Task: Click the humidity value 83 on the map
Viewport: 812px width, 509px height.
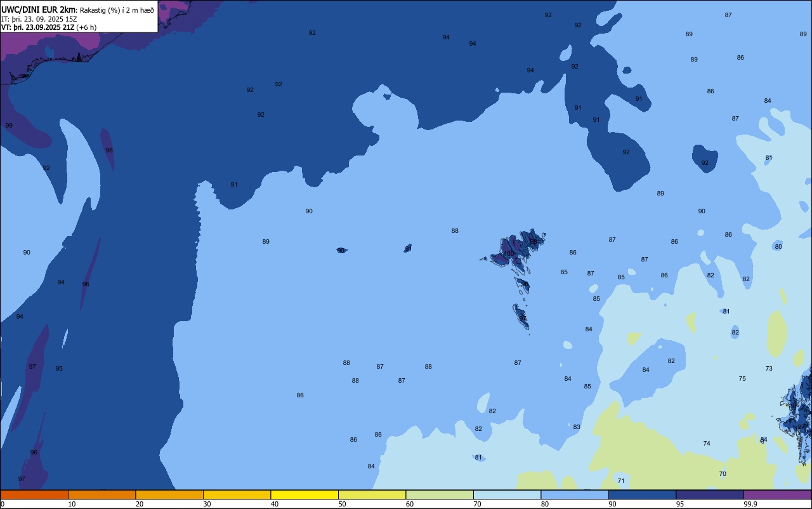Action: point(577,427)
